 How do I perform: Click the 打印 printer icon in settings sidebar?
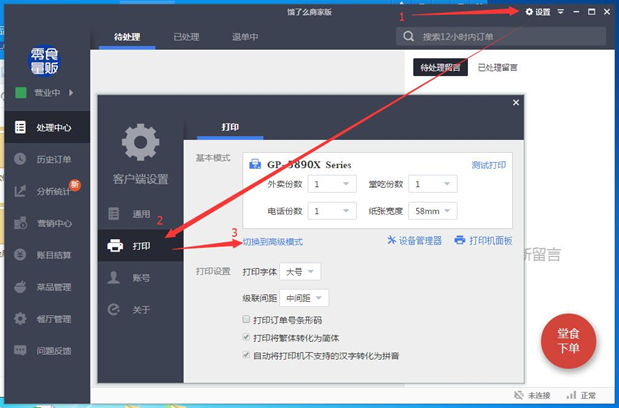point(115,245)
